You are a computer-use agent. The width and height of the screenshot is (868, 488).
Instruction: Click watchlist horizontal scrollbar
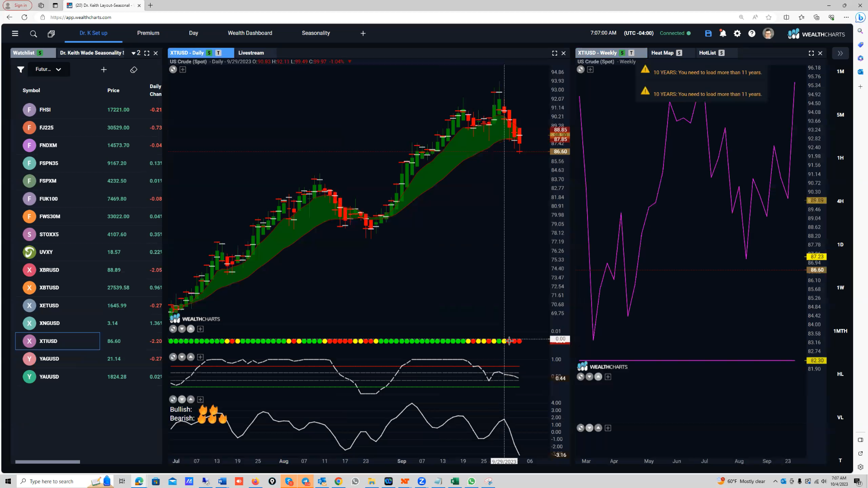(47, 462)
